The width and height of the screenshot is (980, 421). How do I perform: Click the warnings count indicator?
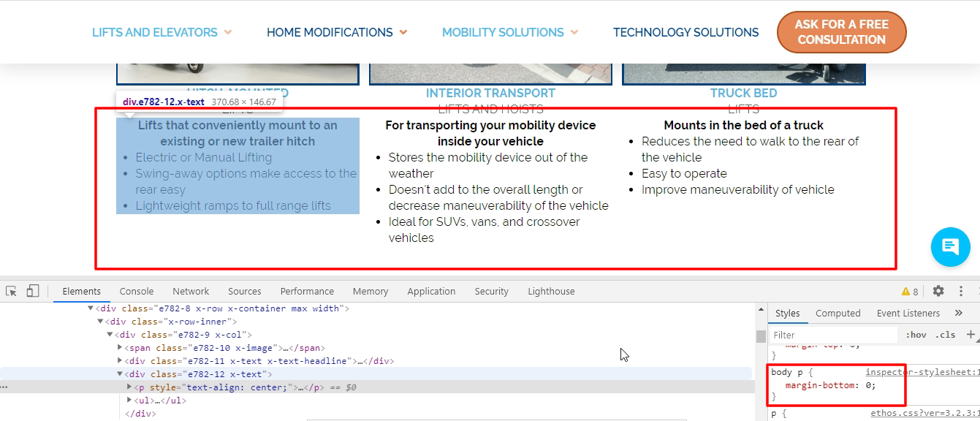click(910, 292)
